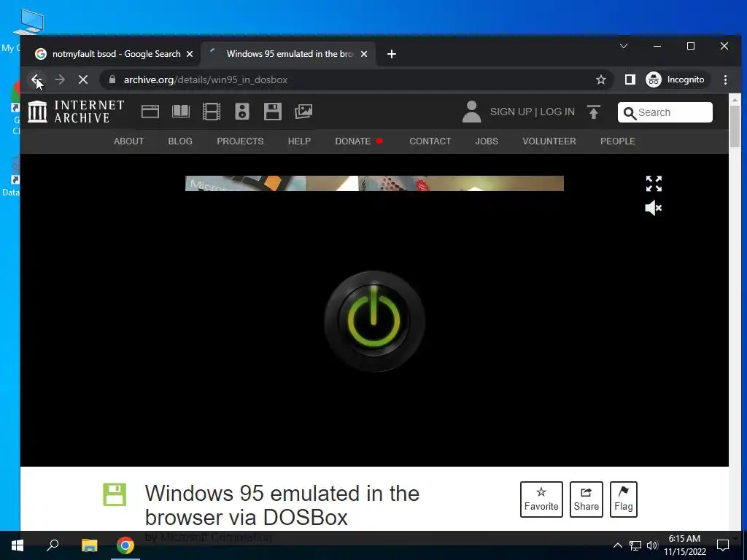Click the network tray icon
747x560 pixels.
coord(635,545)
